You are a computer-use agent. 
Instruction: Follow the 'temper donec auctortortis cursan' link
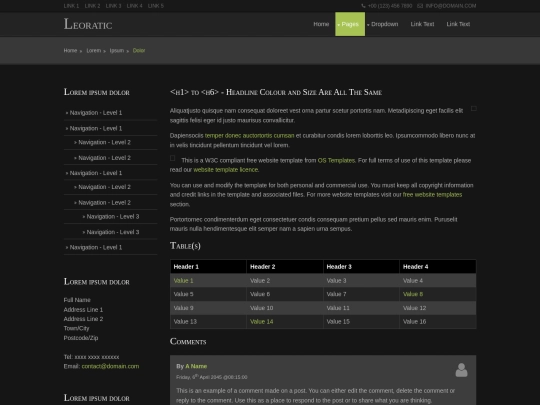pos(249,136)
